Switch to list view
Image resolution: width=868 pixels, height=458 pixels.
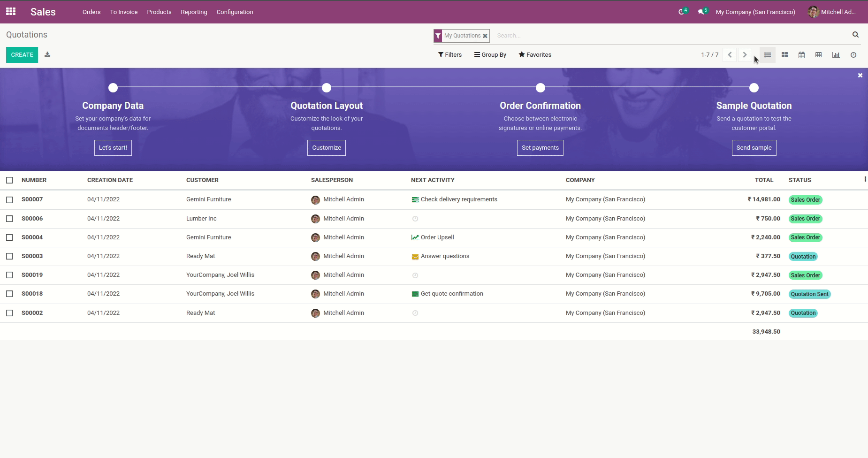768,55
